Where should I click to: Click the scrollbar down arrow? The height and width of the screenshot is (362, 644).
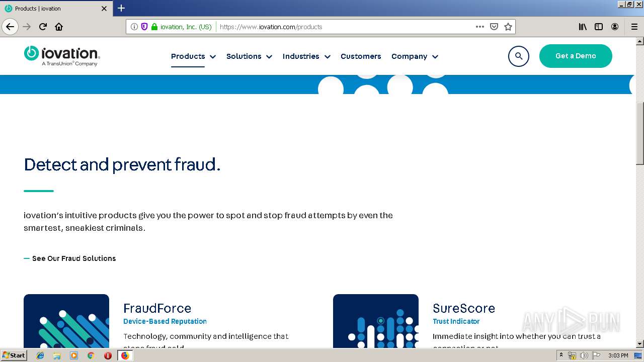(x=639, y=344)
